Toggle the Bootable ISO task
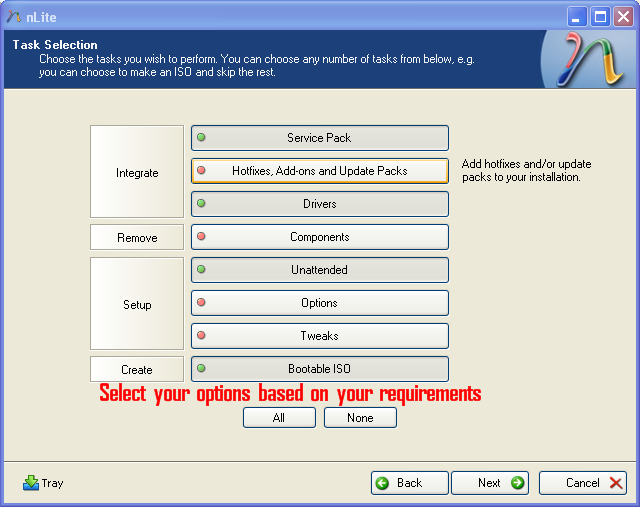Screen dimensions: 640x507 click(x=320, y=369)
